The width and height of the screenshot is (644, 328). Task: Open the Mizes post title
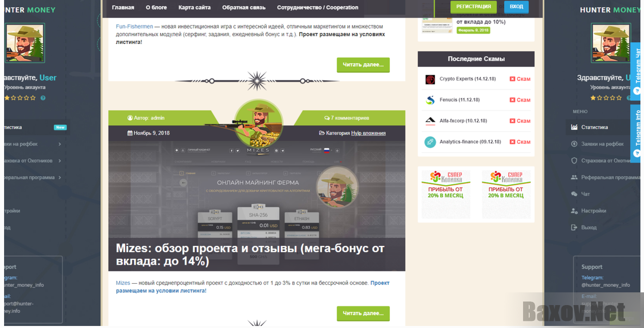click(250, 255)
